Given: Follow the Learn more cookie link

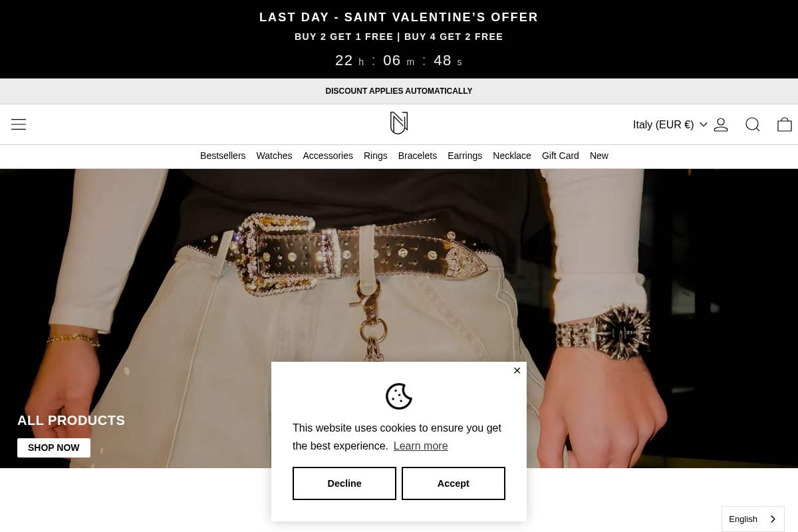Looking at the screenshot, I should click(420, 446).
